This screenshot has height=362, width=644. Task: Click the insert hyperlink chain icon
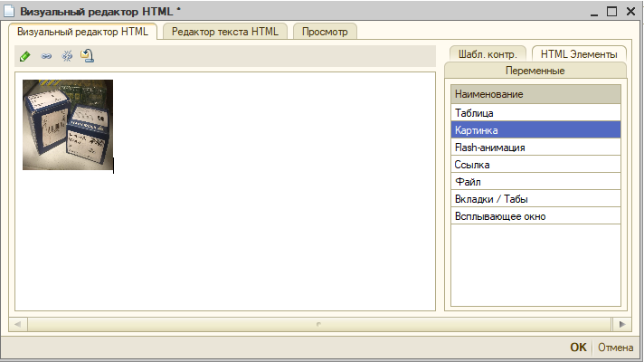(x=46, y=56)
